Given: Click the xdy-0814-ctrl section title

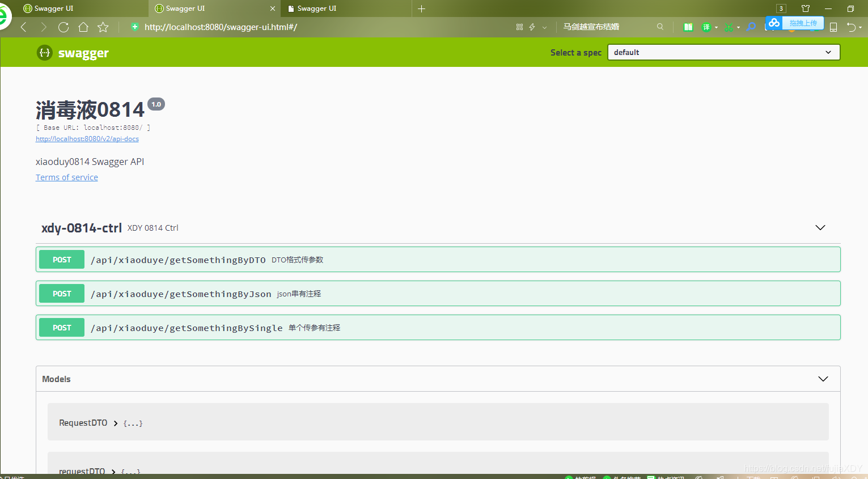Looking at the screenshot, I should pyautogui.click(x=82, y=228).
